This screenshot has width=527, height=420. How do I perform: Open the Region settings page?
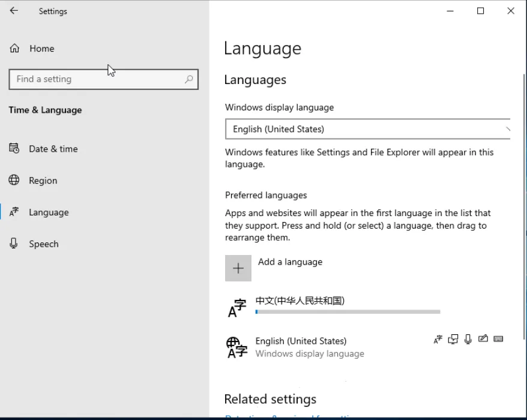43,181
